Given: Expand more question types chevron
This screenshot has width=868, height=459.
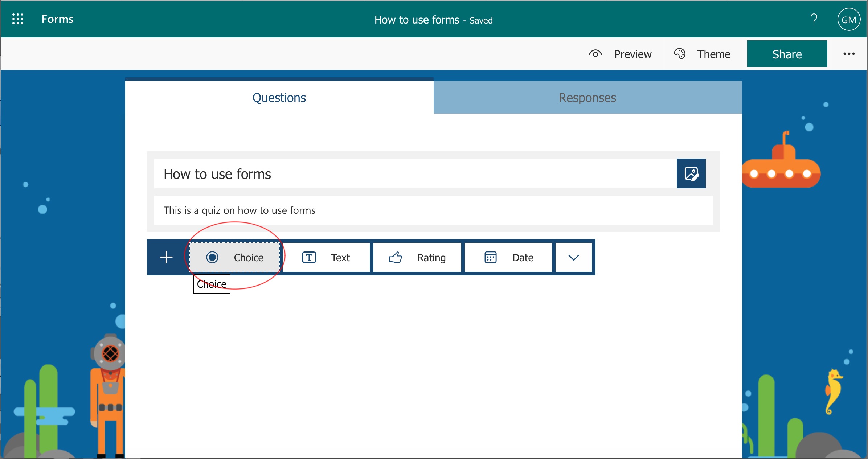Looking at the screenshot, I should click(x=573, y=257).
